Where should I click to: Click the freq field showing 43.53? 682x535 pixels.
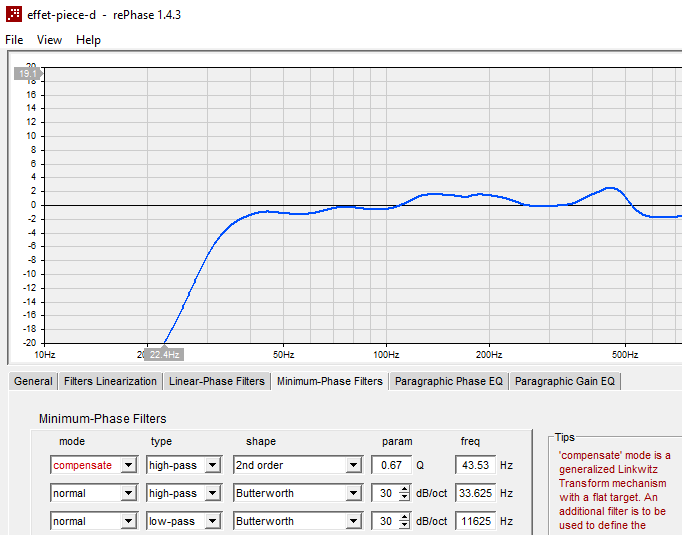475,465
